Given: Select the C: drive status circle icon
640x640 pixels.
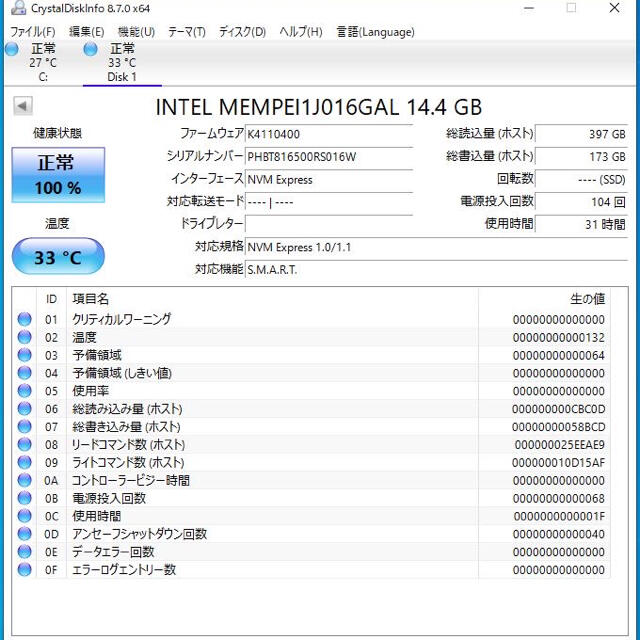Looking at the screenshot, I should (12, 49).
